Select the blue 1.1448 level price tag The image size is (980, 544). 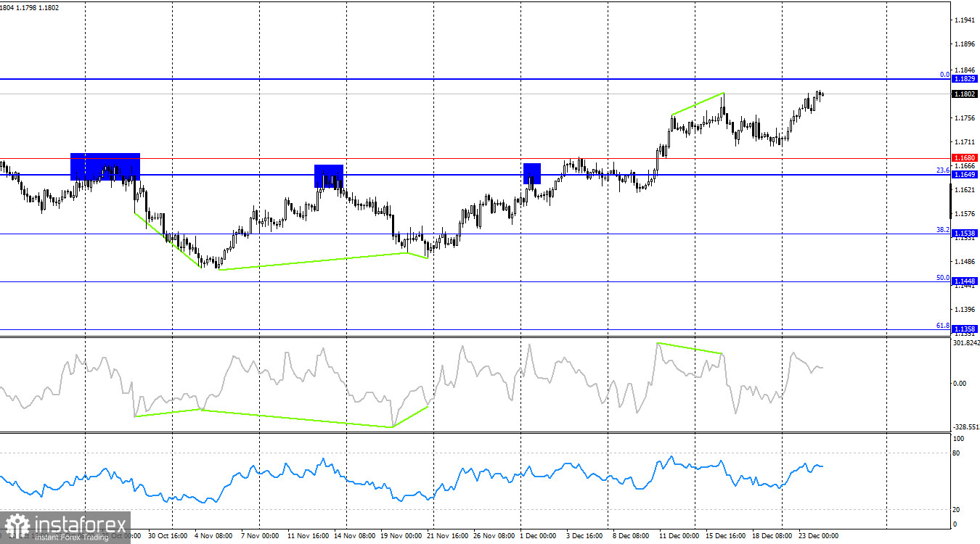pos(964,281)
